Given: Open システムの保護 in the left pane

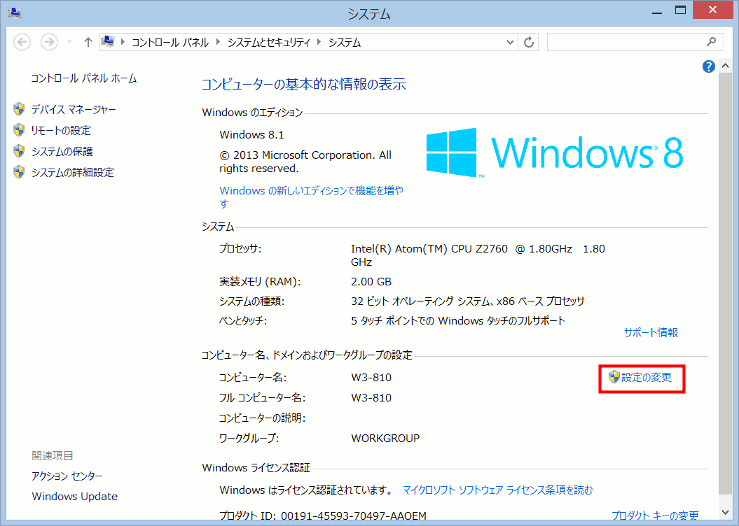Looking at the screenshot, I should coord(62,151).
